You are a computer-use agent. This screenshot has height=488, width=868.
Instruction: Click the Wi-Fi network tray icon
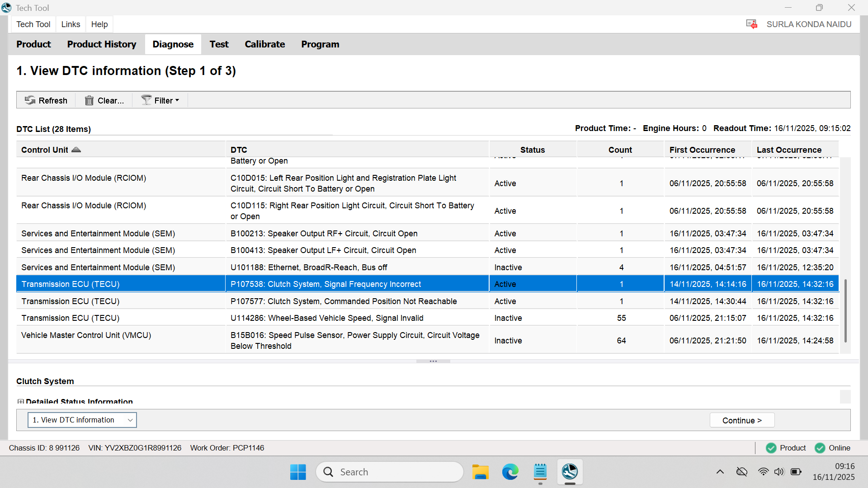click(x=763, y=472)
